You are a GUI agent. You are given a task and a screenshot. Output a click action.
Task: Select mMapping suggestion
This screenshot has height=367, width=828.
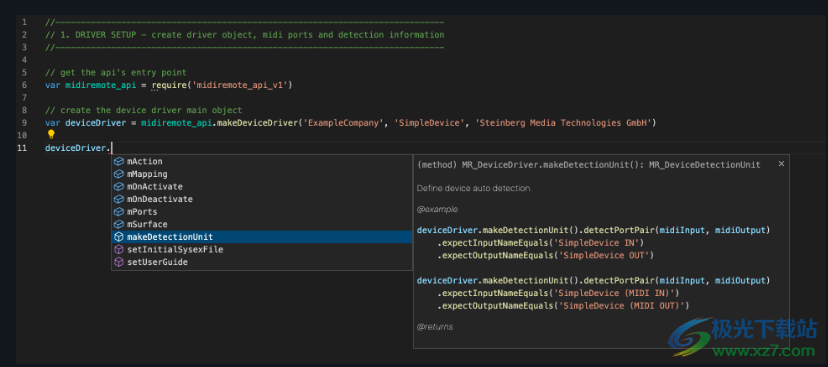(x=262, y=174)
